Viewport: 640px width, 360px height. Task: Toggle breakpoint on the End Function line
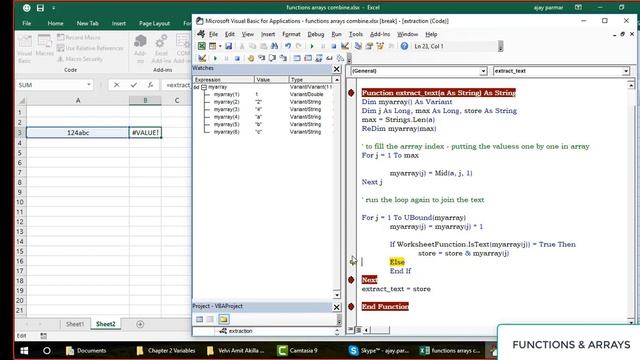pyautogui.click(x=351, y=307)
